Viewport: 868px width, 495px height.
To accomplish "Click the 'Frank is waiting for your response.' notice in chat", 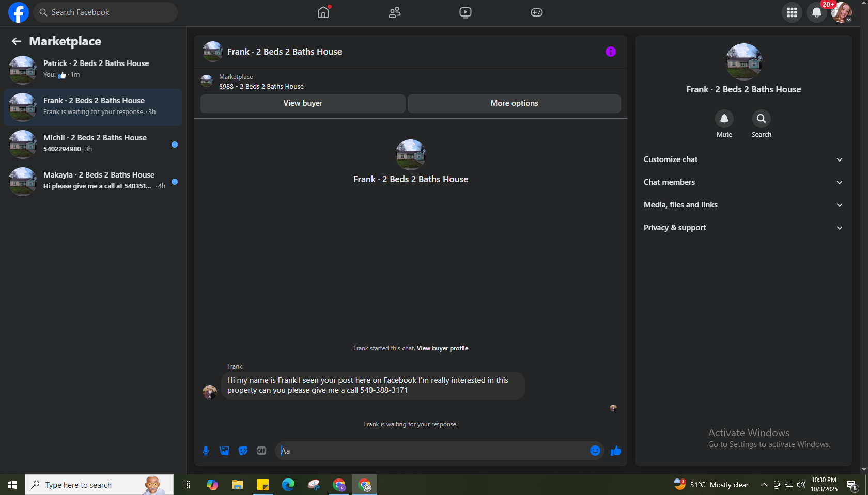I will [x=411, y=424].
